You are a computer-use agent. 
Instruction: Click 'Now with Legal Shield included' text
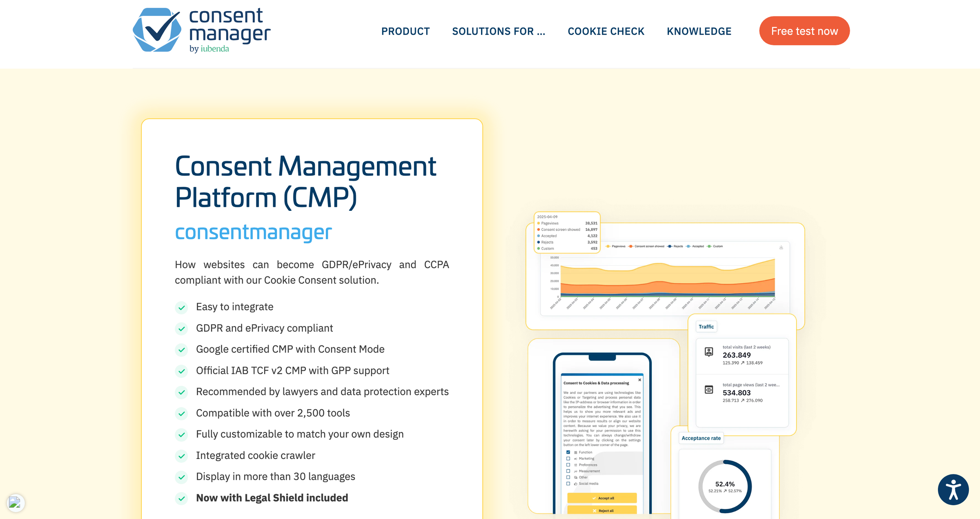(x=272, y=498)
